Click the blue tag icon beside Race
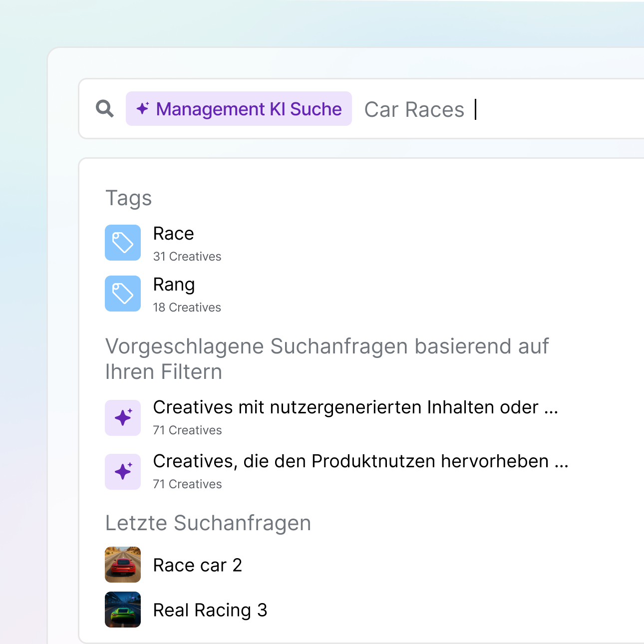The width and height of the screenshot is (644, 644). coord(123,243)
